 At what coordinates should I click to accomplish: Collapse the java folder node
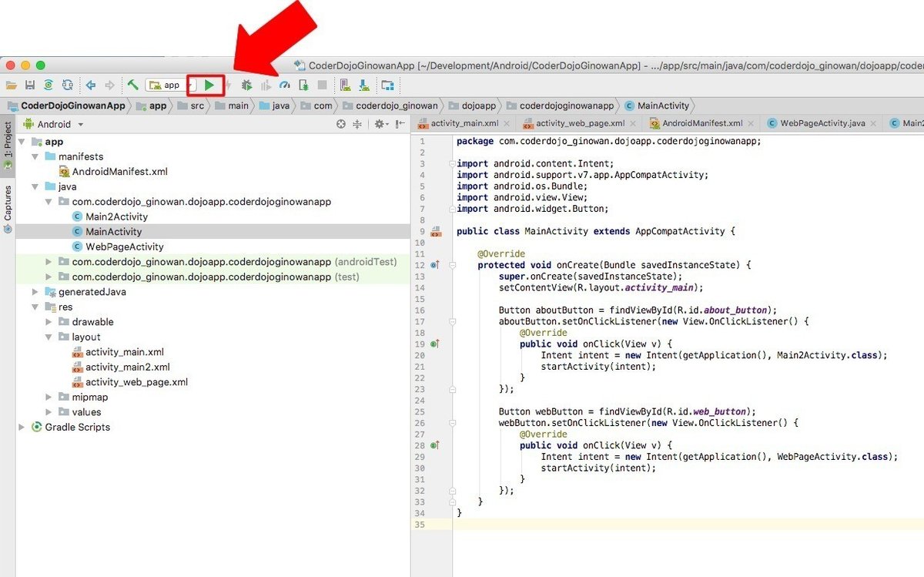click(x=35, y=186)
